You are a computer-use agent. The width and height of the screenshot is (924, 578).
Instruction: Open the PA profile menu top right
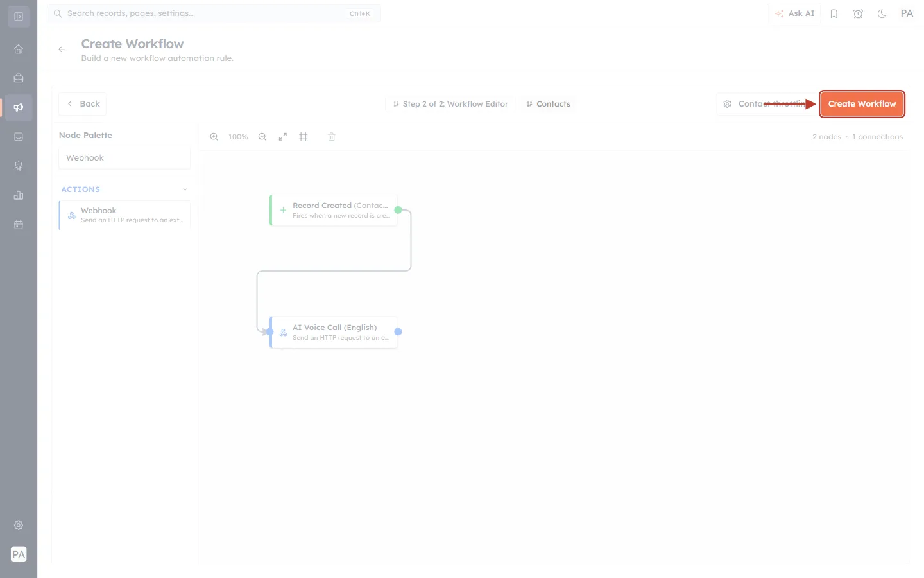[x=907, y=13]
